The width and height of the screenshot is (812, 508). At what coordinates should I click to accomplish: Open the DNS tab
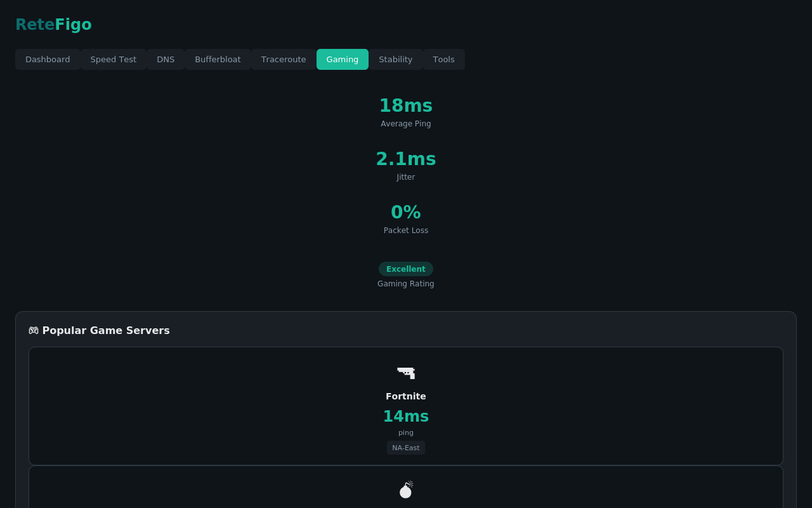click(x=166, y=59)
